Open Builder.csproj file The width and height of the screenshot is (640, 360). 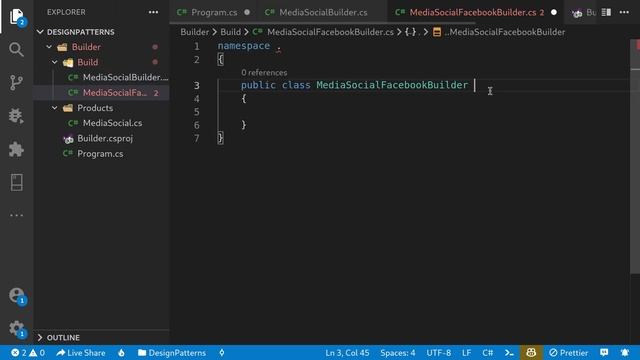101,138
